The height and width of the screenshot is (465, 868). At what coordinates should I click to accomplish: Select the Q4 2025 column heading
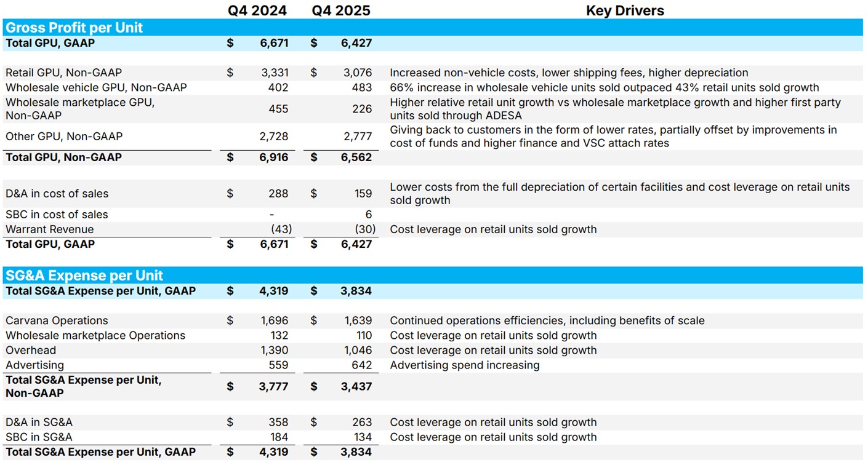tap(340, 10)
